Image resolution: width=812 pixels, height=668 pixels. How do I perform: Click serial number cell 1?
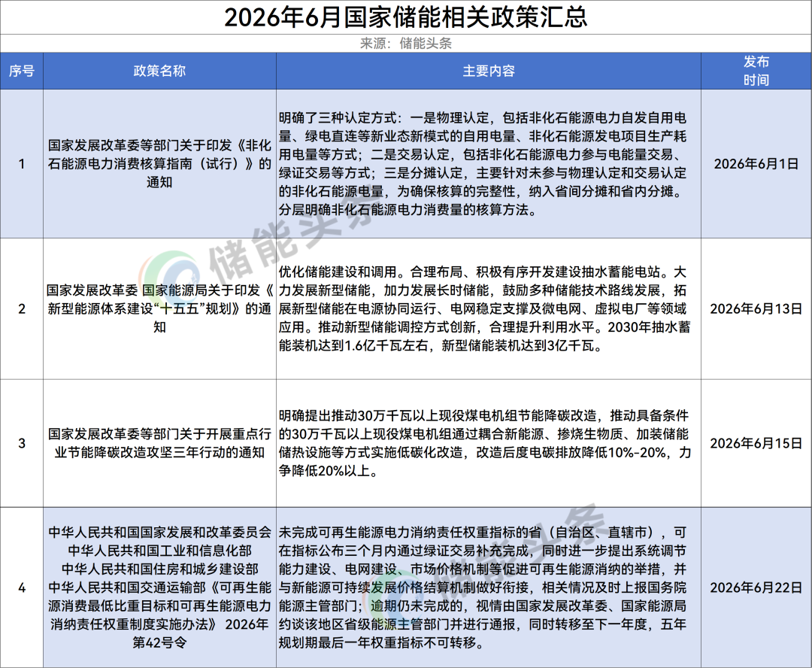(x=22, y=164)
